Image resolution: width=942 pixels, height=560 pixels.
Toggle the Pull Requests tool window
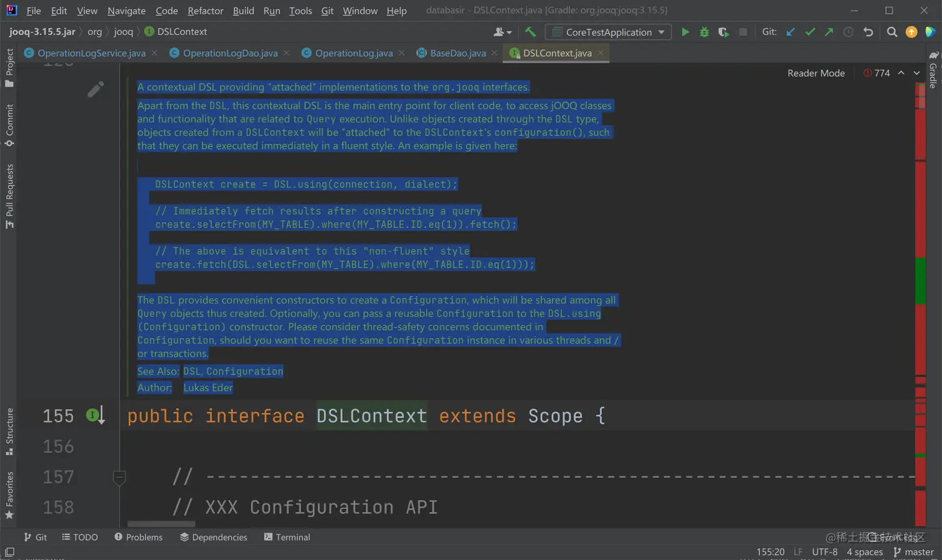[9, 196]
